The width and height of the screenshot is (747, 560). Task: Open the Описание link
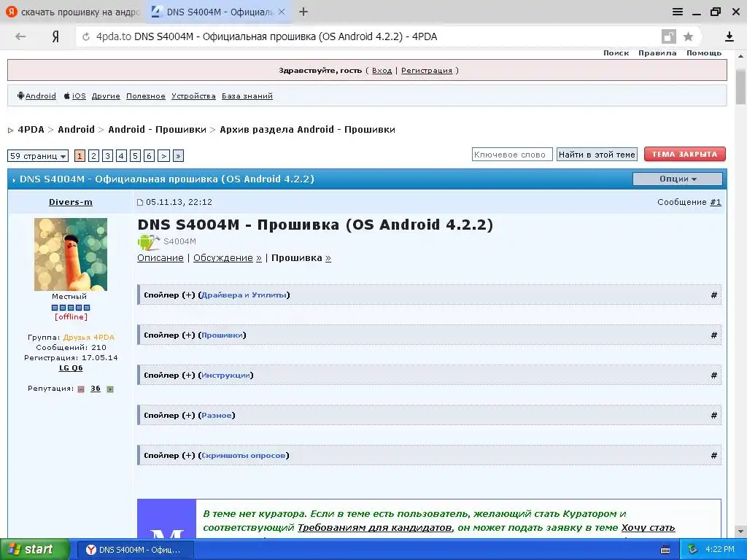point(160,257)
